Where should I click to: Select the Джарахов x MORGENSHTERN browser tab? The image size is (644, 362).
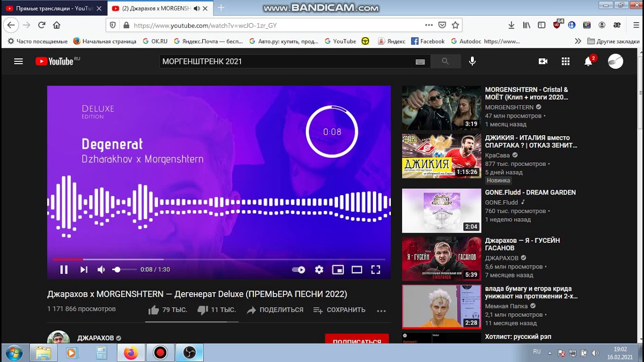point(156,9)
